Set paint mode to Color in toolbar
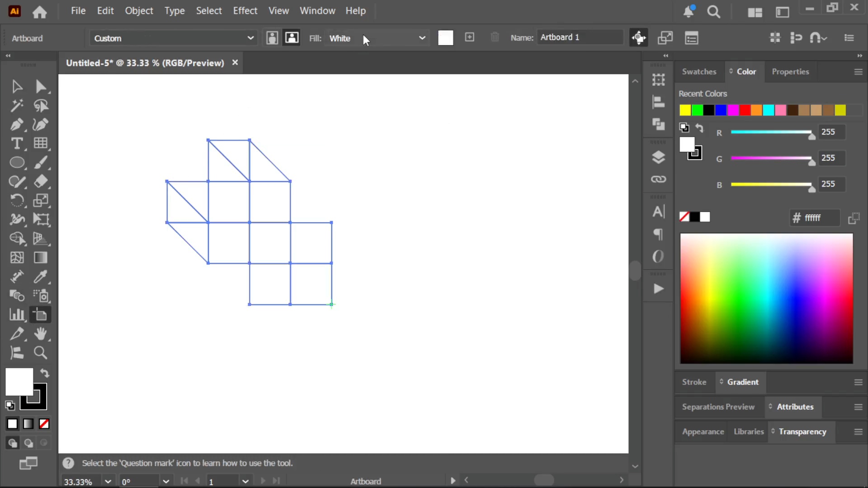The image size is (868, 488). (x=12, y=424)
